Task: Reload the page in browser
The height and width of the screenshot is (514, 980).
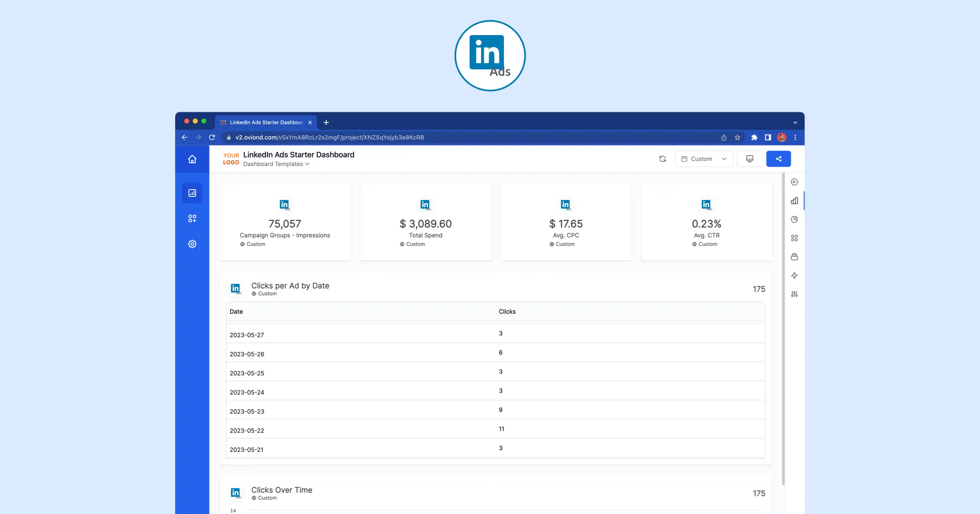Action: coord(212,137)
